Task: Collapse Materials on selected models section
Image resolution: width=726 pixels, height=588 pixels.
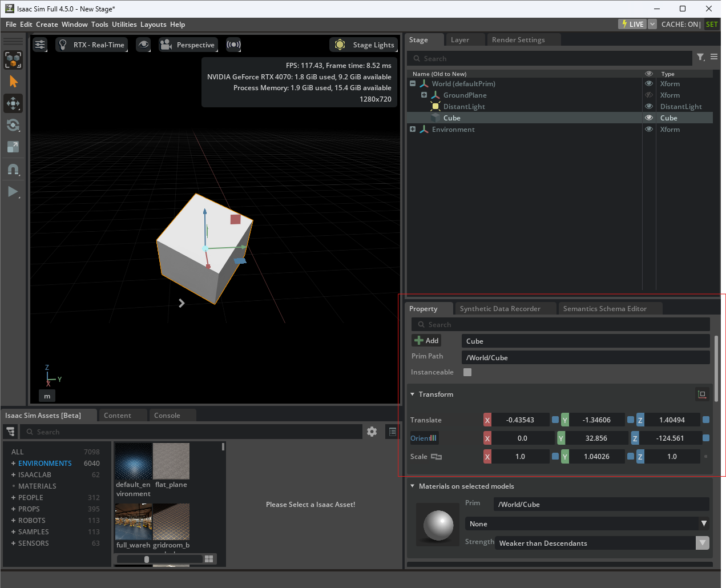Action: click(x=413, y=486)
